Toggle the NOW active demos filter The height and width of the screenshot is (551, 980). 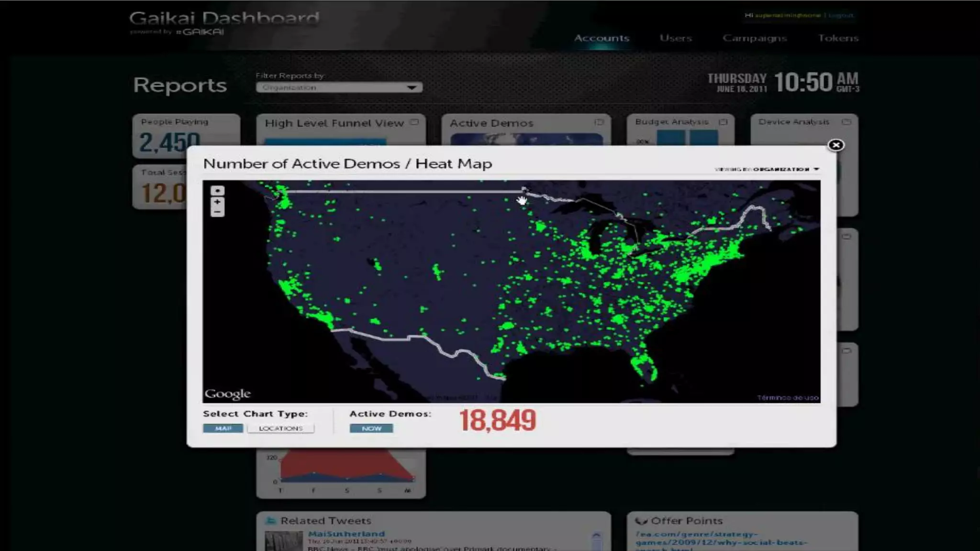point(371,428)
